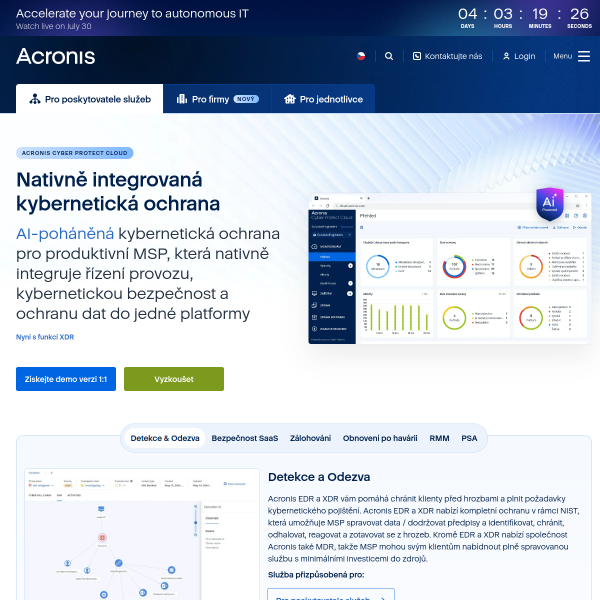This screenshot has height=600, width=600.
Task: Click the countdown timer days value
Action: (467, 14)
